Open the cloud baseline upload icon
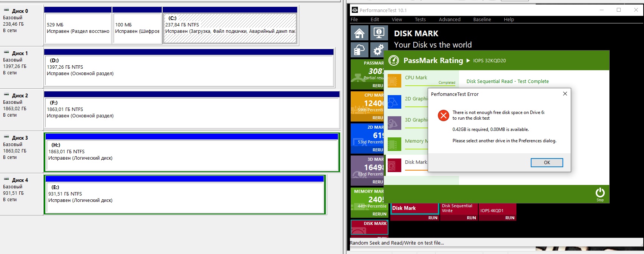 tap(359, 50)
